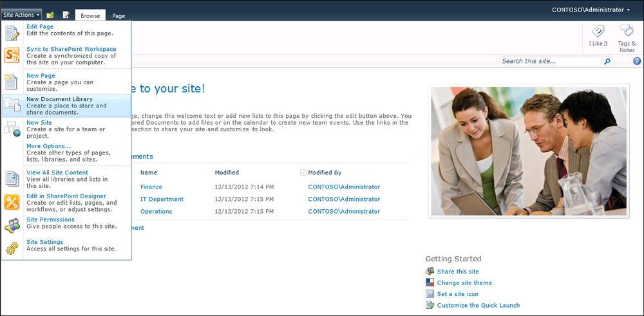Click the Edit in SharePoint Designer icon
The height and width of the screenshot is (316, 644).
(x=12, y=202)
